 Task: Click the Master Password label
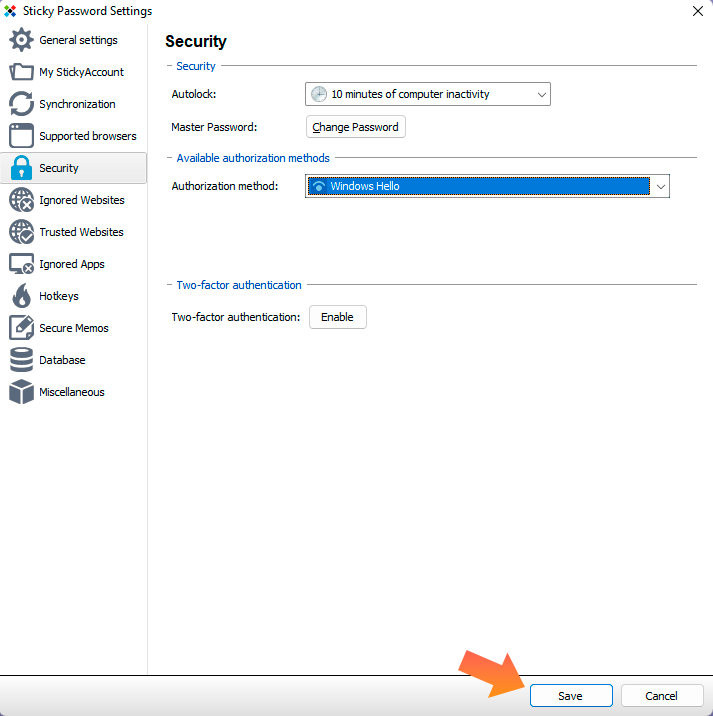point(214,127)
